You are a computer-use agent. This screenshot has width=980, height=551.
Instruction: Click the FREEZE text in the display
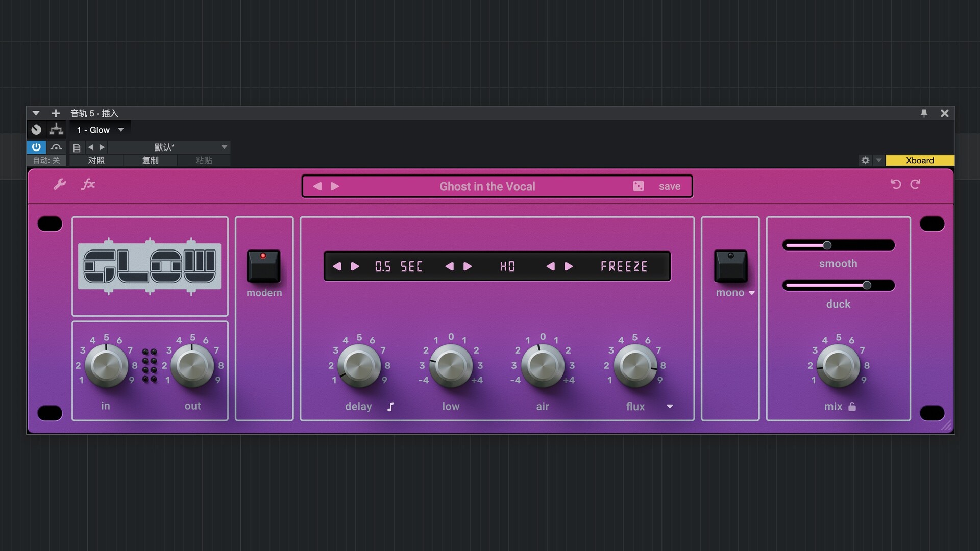624,266
